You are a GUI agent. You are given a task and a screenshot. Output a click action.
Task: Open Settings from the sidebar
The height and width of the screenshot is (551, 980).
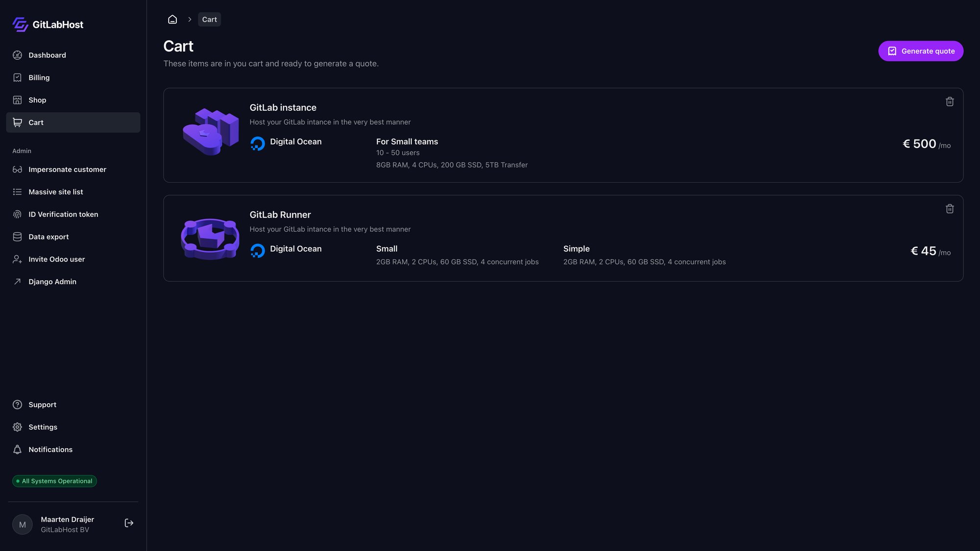coord(42,427)
